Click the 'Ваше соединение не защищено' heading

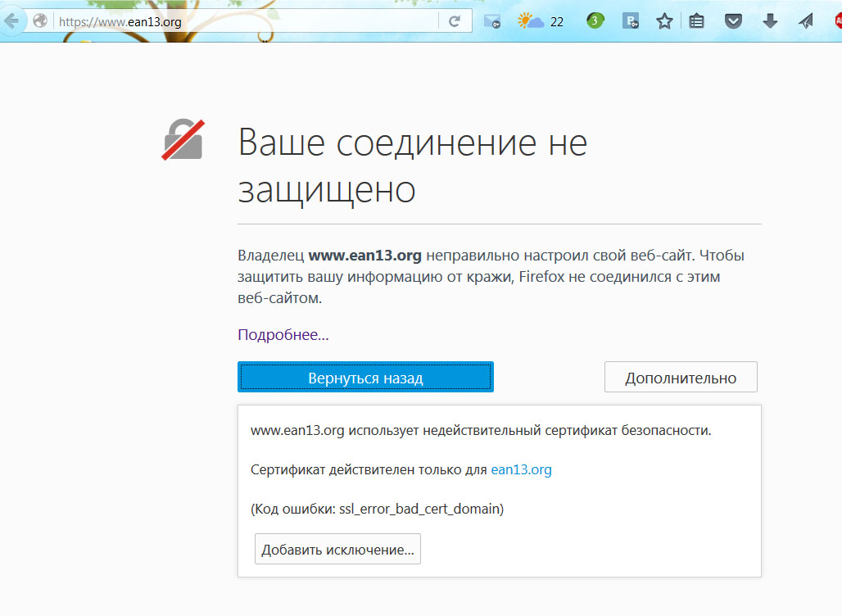click(413, 165)
